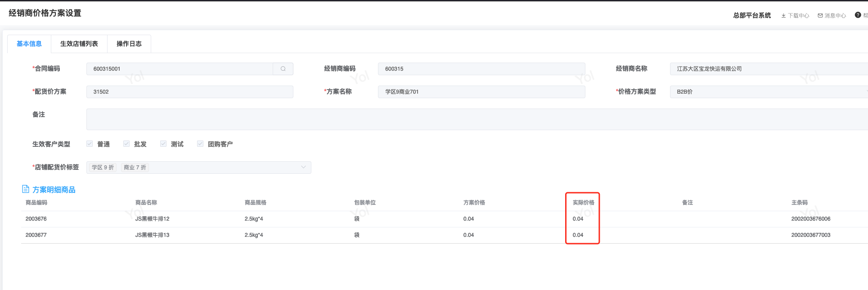Click product name JS黑椒牛排13
This screenshot has height=290, width=868.
pyautogui.click(x=153, y=235)
